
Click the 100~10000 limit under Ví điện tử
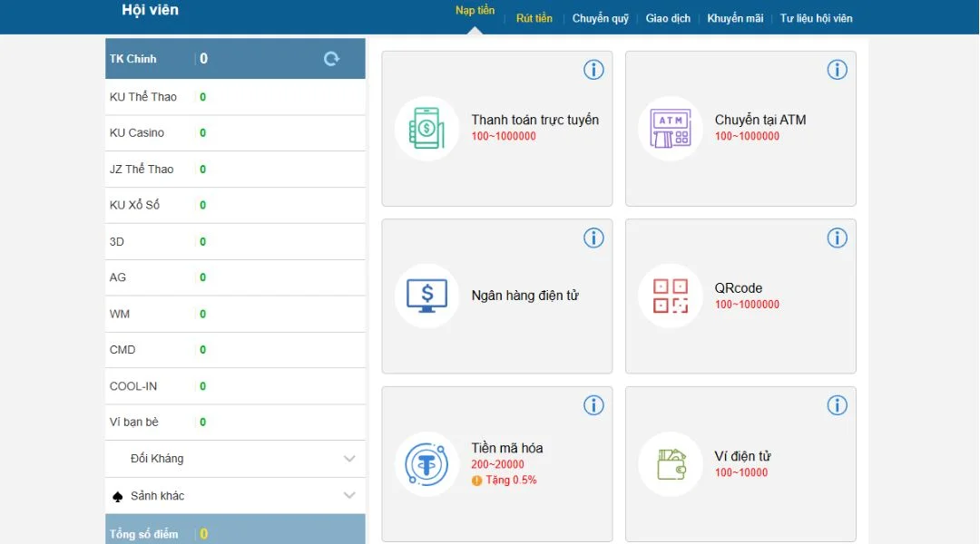tap(741, 472)
